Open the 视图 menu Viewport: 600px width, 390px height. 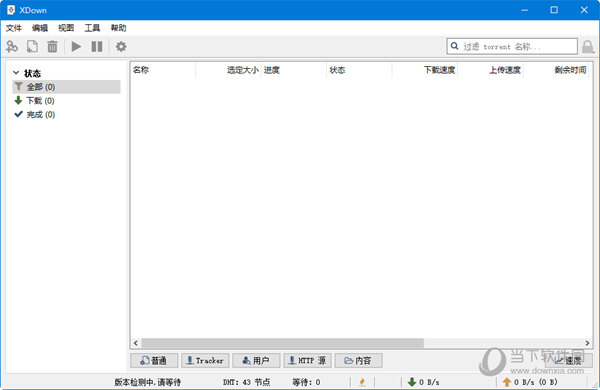click(x=66, y=28)
